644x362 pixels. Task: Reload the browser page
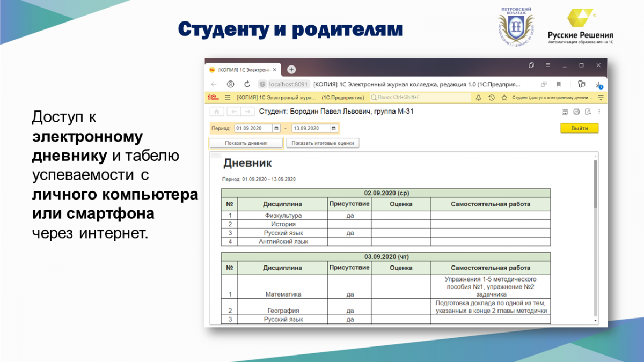(x=247, y=84)
